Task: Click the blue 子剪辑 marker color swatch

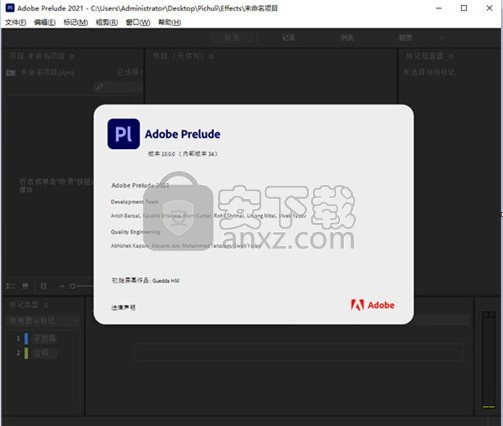Action: [x=26, y=339]
